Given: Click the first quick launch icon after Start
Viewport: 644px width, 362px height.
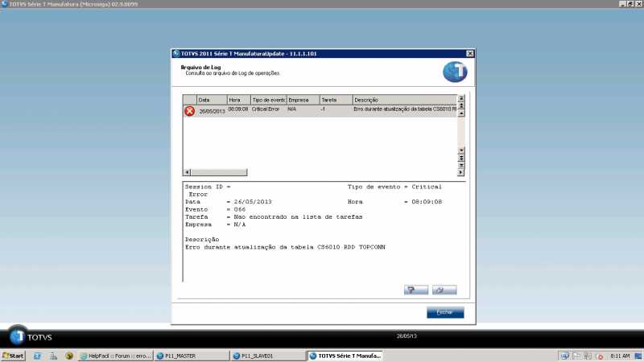Looking at the screenshot, I should [x=37, y=356].
